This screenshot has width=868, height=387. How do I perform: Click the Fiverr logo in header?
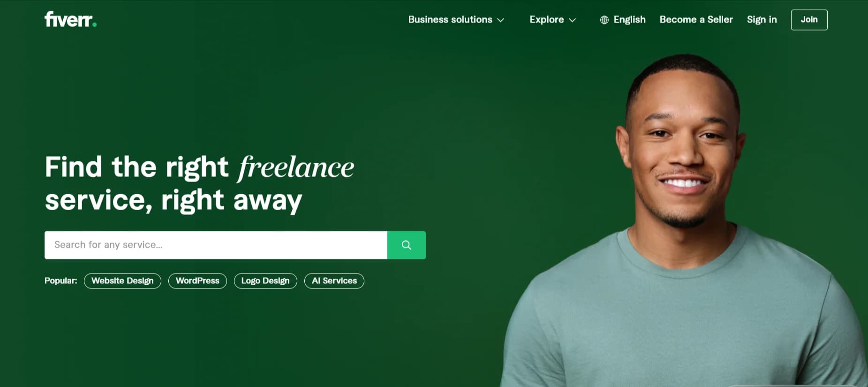(x=70, y=19)
